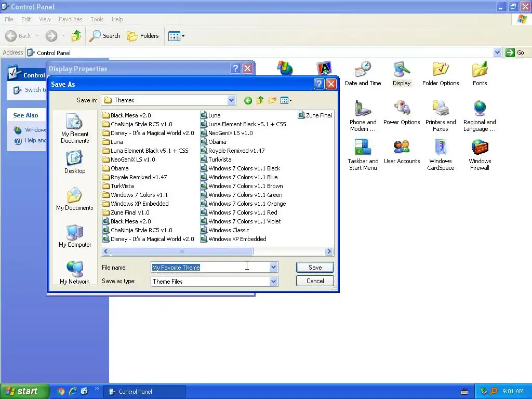Open Printers and Faxes icon
The image size is (532, 399).
click(441, 116)
